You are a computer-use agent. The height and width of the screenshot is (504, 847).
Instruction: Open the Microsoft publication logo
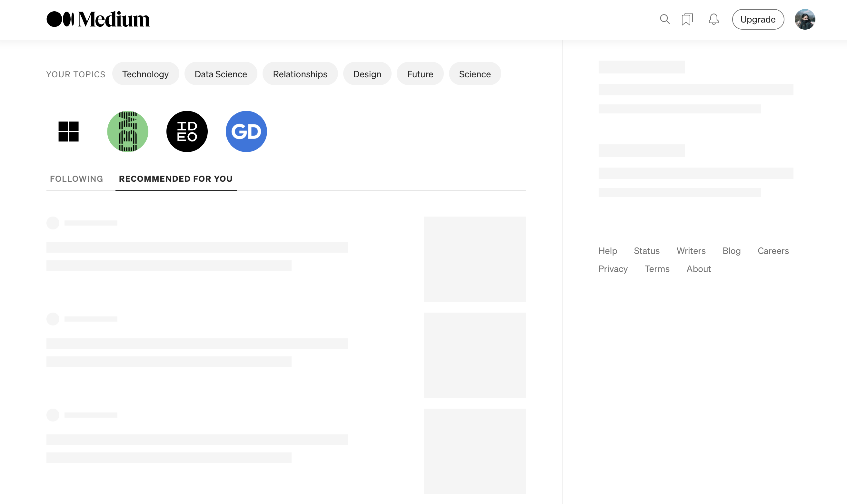[68, 131]
